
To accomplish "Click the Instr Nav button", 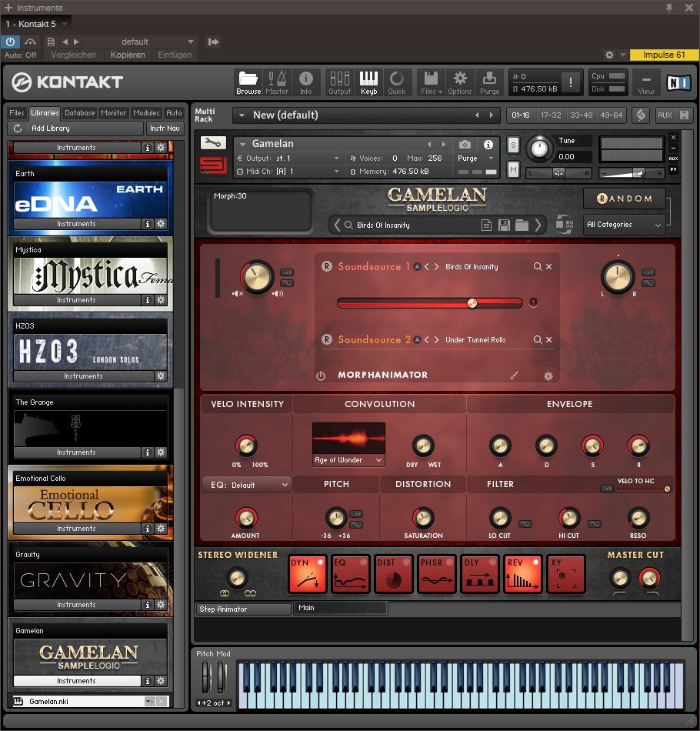I will point(165,129).
